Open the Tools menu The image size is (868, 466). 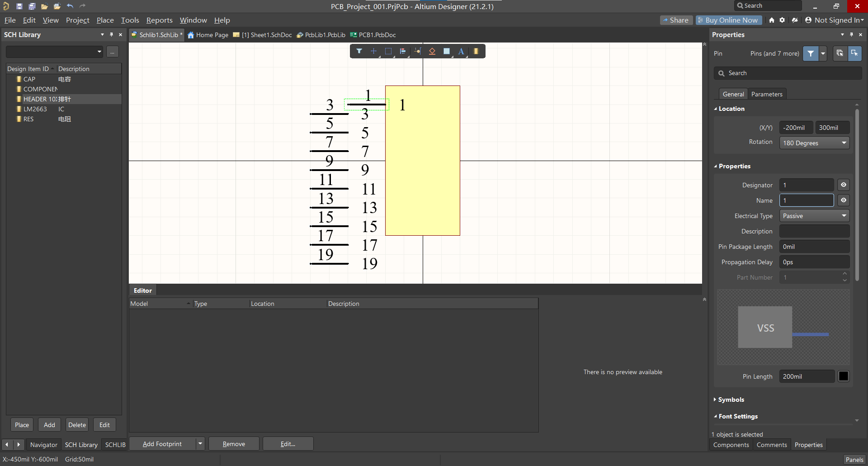click(130, 20)
